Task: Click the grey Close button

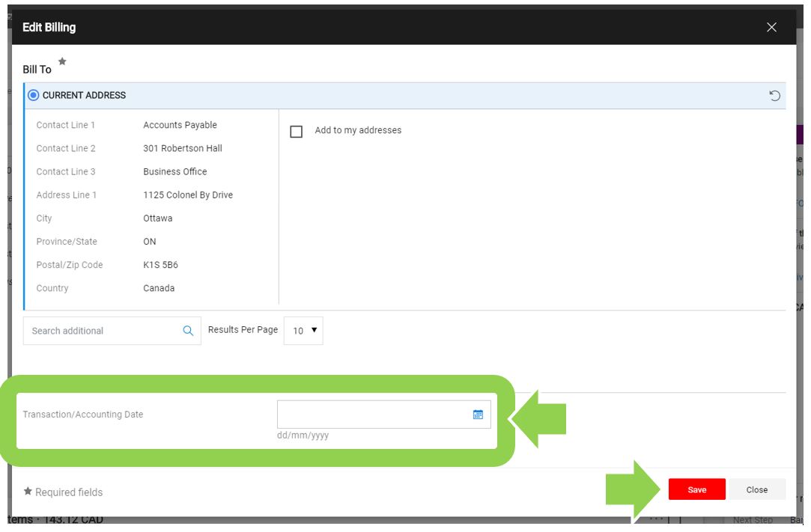Action: (x=756, y=490)
